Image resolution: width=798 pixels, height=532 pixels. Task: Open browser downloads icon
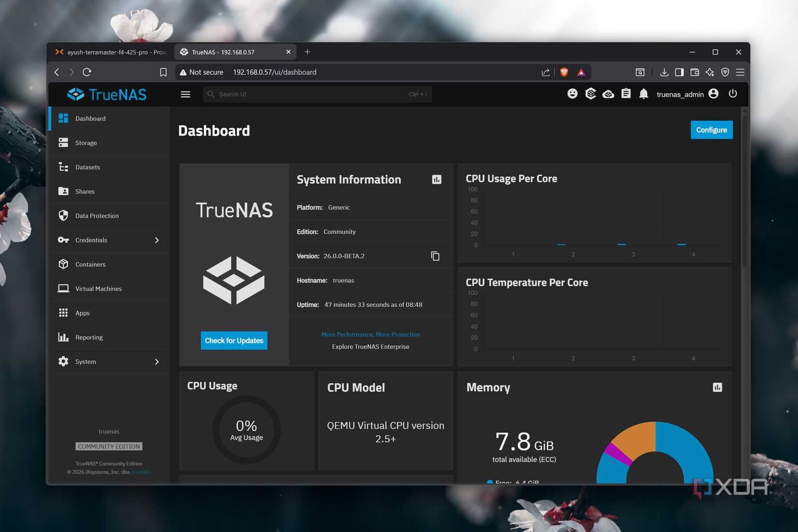(x=665, y=72)
